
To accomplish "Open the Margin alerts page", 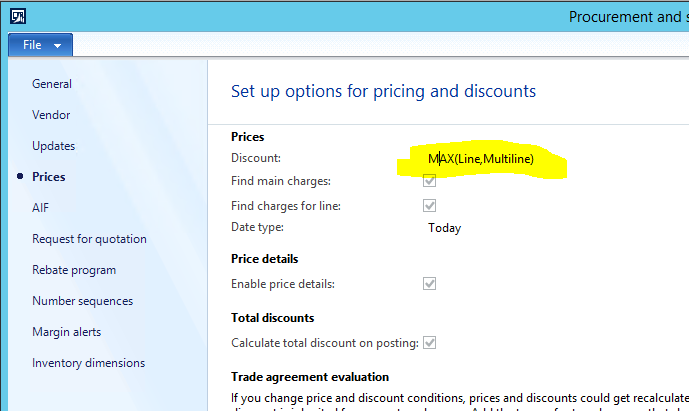I will [x=66, y=332].
